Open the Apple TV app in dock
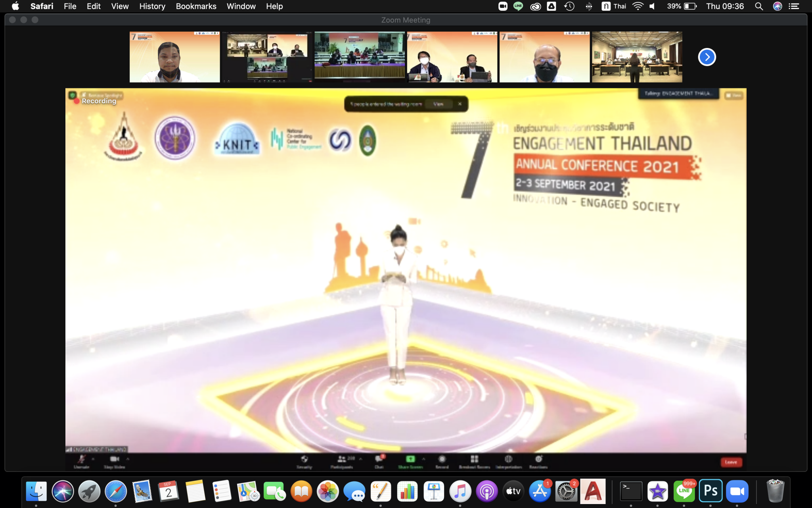Viewport: 812px width, 508px height. (x=513, y=491)
